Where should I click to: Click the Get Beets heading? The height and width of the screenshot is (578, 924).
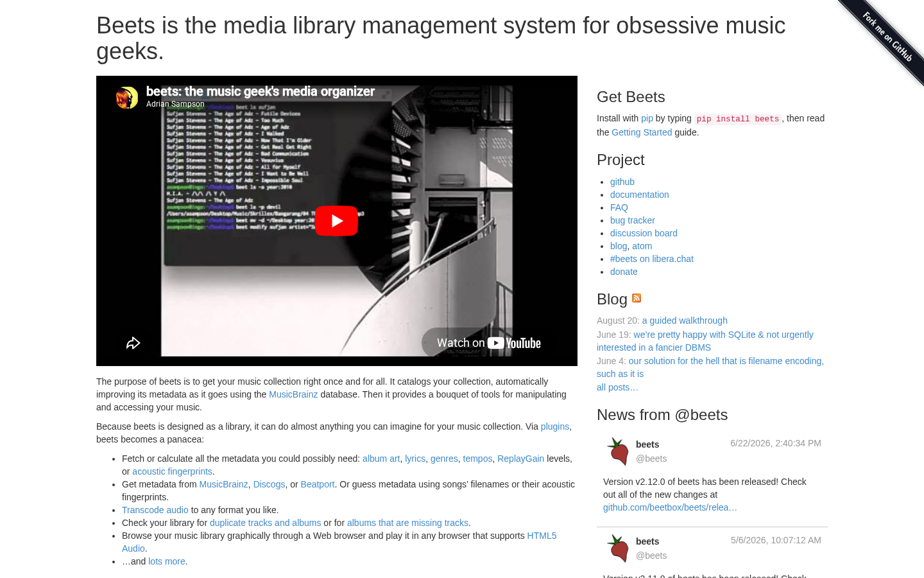pos(631,97)
